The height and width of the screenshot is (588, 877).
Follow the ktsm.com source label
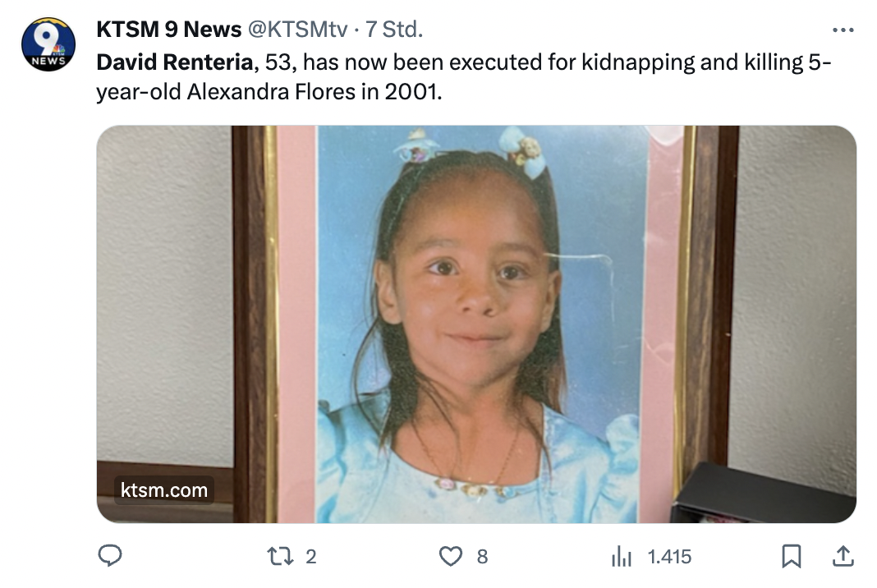tap(164, 490)
